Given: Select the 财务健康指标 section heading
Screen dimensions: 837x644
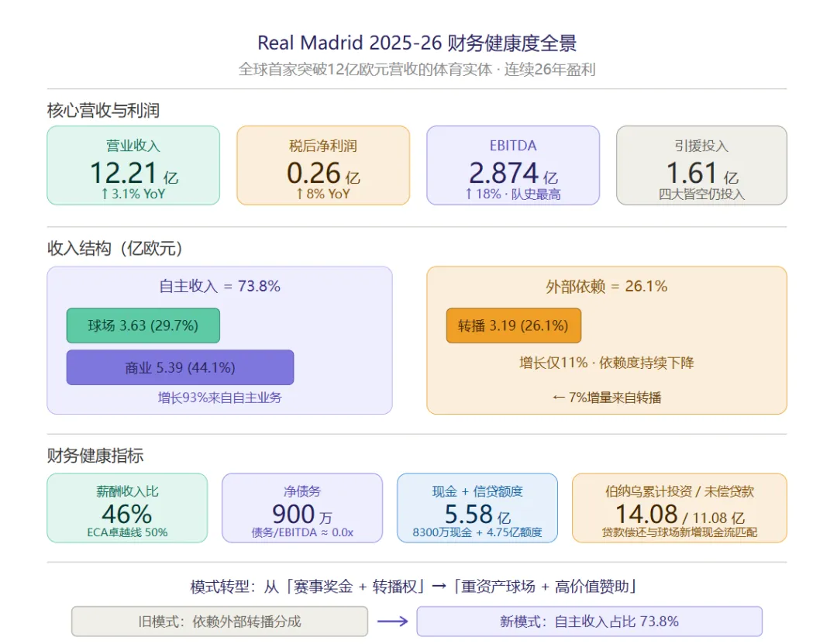Looking at the screenshot, I should pos(95,456).
